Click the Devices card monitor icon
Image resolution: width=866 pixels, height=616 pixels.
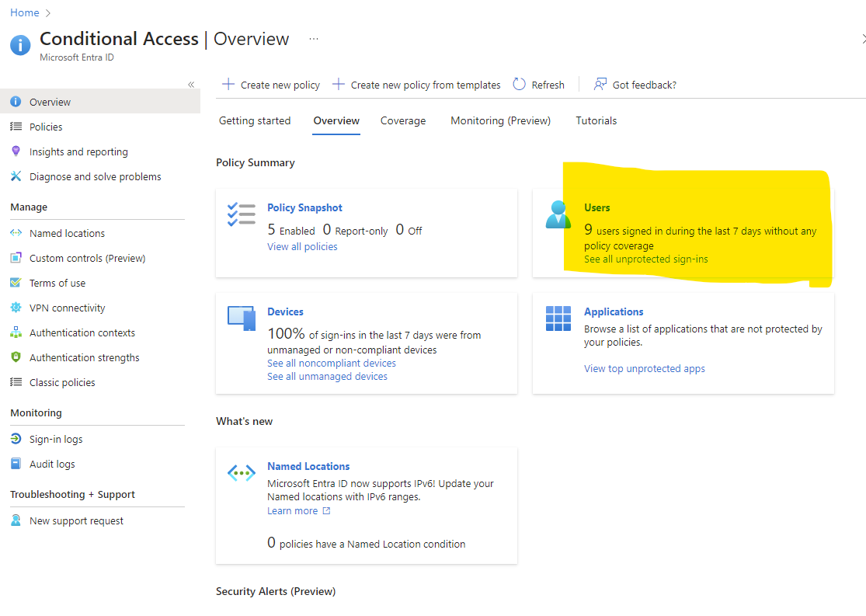click(242, 318)
